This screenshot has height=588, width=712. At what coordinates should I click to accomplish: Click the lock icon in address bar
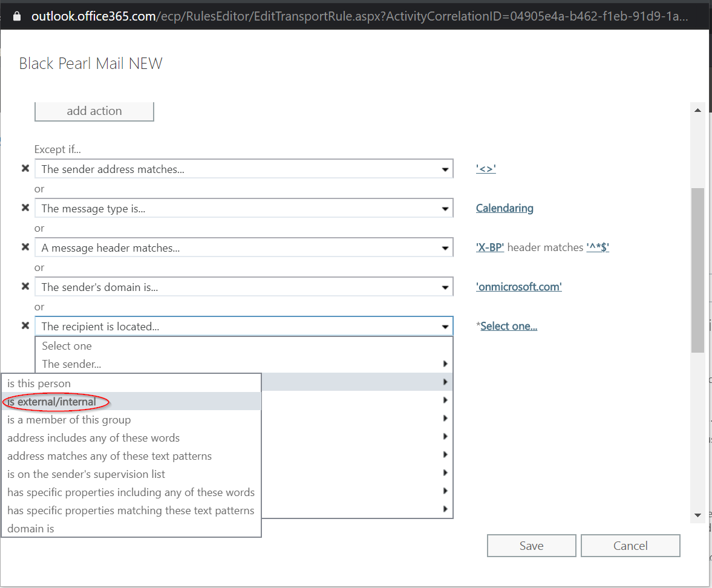pyautogui.click(x=17, y=16)
